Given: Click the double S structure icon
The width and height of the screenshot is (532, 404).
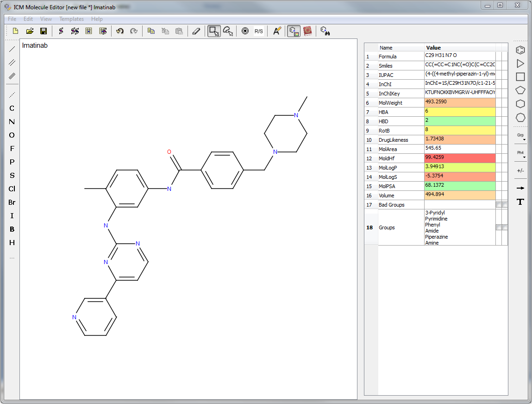Looking at the screenshot, I should (x=75, y=31).
